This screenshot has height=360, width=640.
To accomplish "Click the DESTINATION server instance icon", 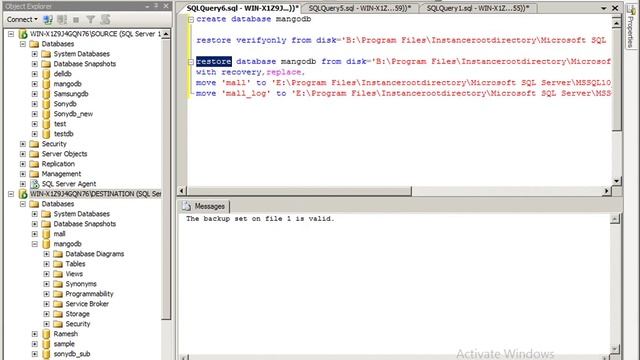I will click(23, 194).
